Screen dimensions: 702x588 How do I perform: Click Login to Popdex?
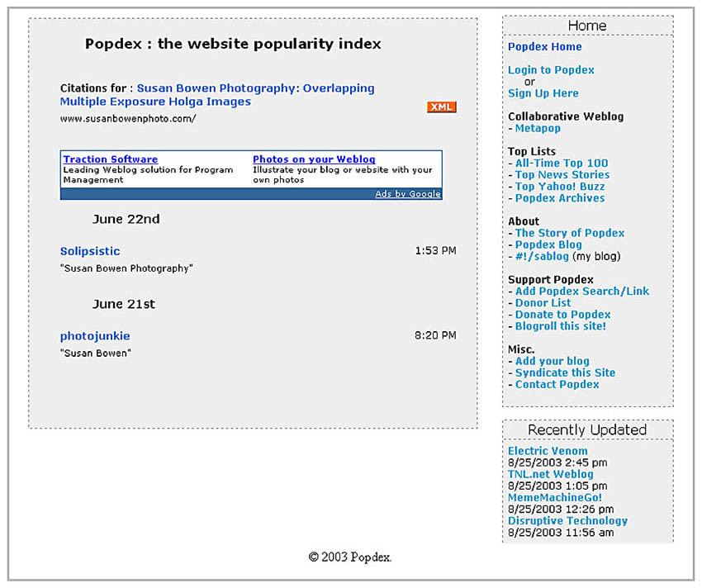tap(551, 70)
